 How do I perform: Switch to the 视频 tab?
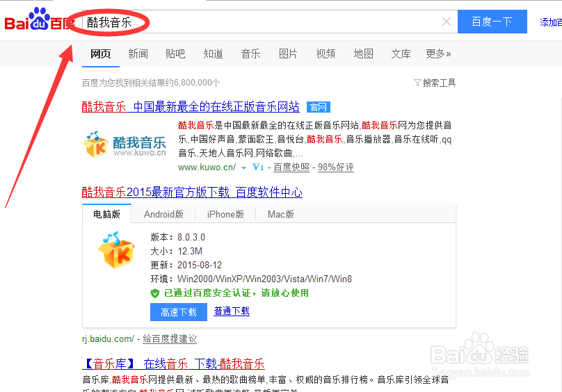pos(326,54)
